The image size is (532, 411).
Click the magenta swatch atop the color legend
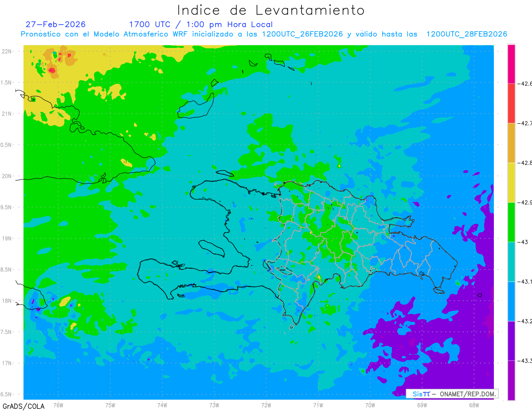[511, 63]
